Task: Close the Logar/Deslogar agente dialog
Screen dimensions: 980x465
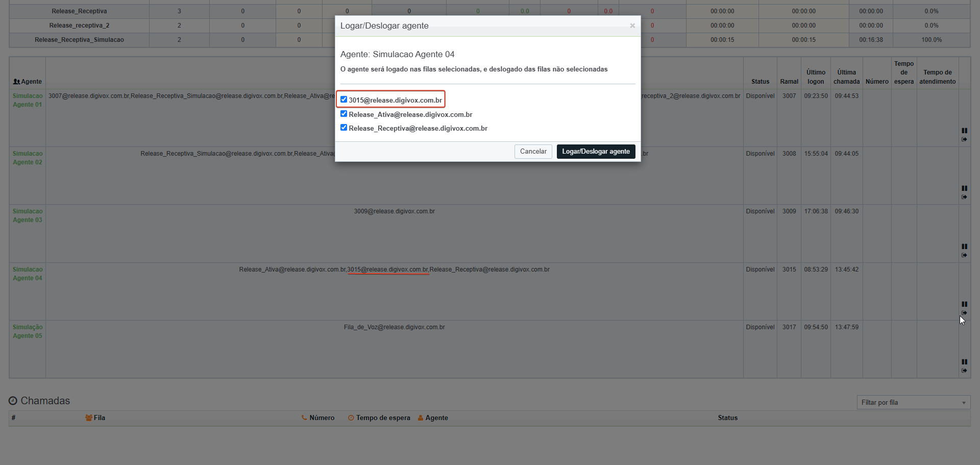Action: 632,26
